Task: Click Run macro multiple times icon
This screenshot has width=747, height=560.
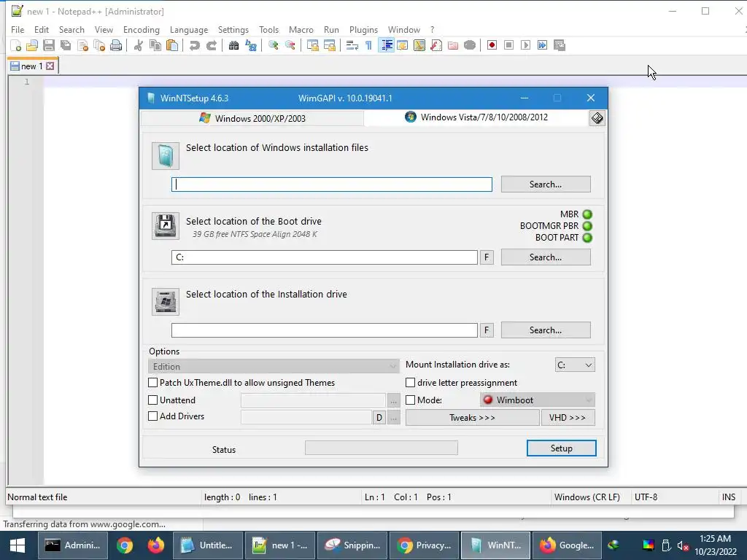Action: coord(542,45)
